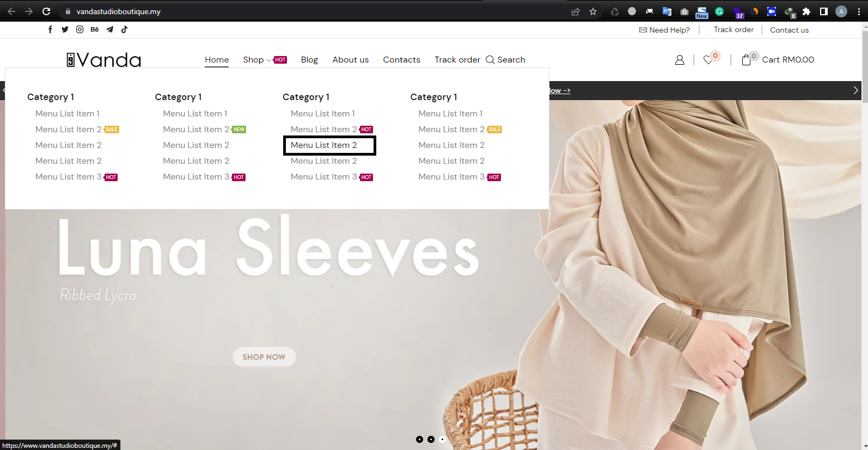Go to the Home menu item

[217, 60]
